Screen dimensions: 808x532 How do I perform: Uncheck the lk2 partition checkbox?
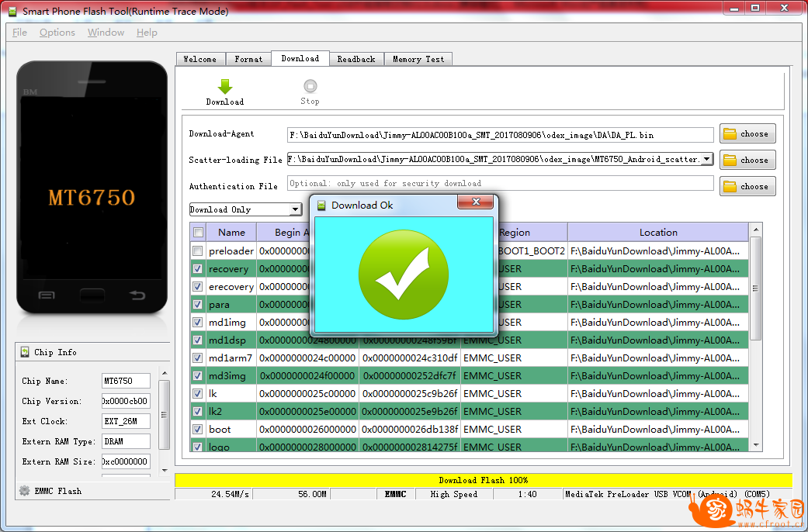(x=197, y=412)
